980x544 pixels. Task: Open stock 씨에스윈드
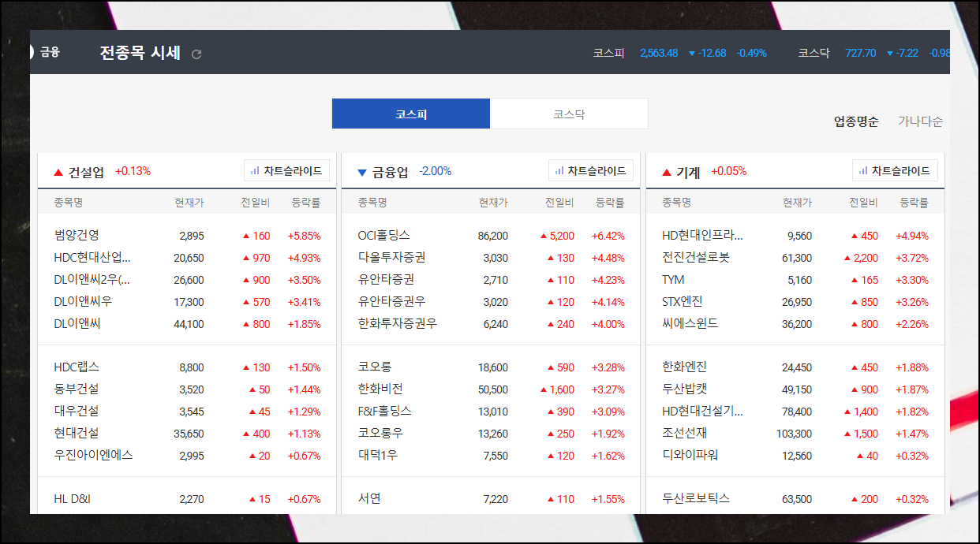point(690,324)
